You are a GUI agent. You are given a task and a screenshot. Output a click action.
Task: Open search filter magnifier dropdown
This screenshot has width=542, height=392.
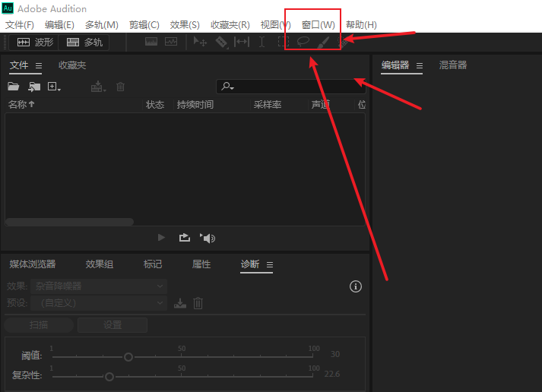tap(227, 86)
